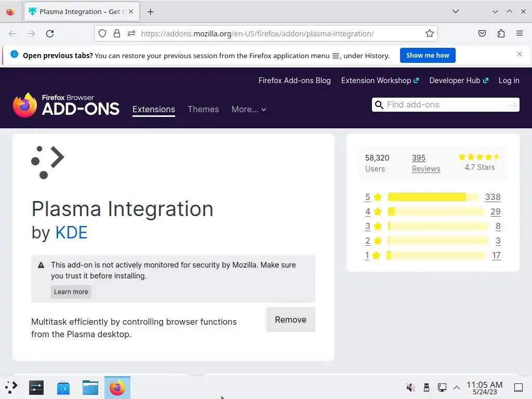
Task: Open the Save to Pocket icon
Action: pyautogui.click(x=482, y=33)
